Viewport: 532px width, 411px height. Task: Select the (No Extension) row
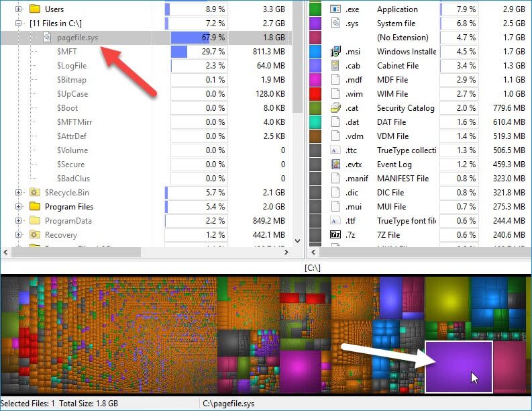(421, 38)
